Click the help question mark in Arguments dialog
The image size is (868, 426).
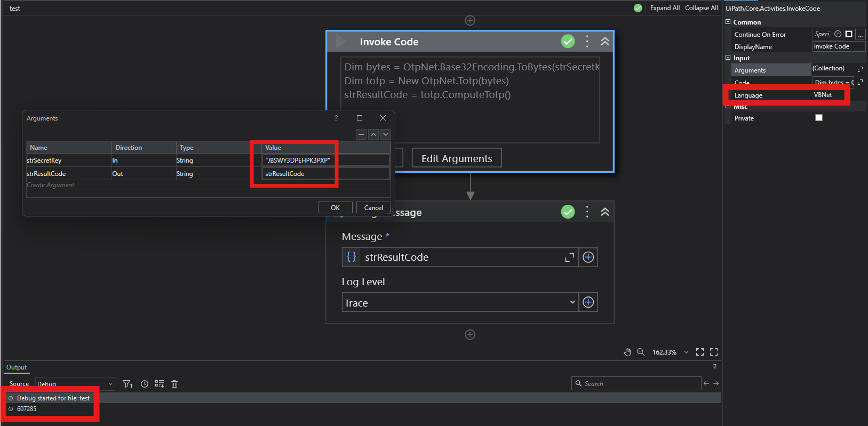coord(336,118)
